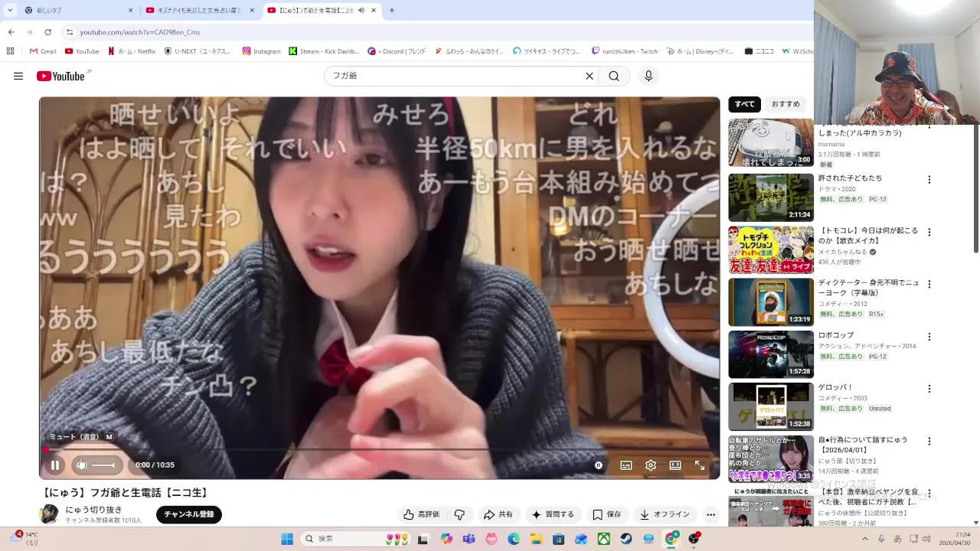Click the magnifier search button
The height and width of the screenshot is (551, 980).
point(614,76)
